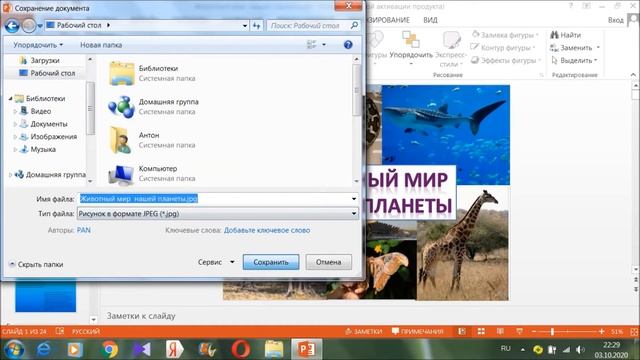Screen dimensions: 640x360
Task: Click the zoom in plus button
Action: (x=601, y=331)
